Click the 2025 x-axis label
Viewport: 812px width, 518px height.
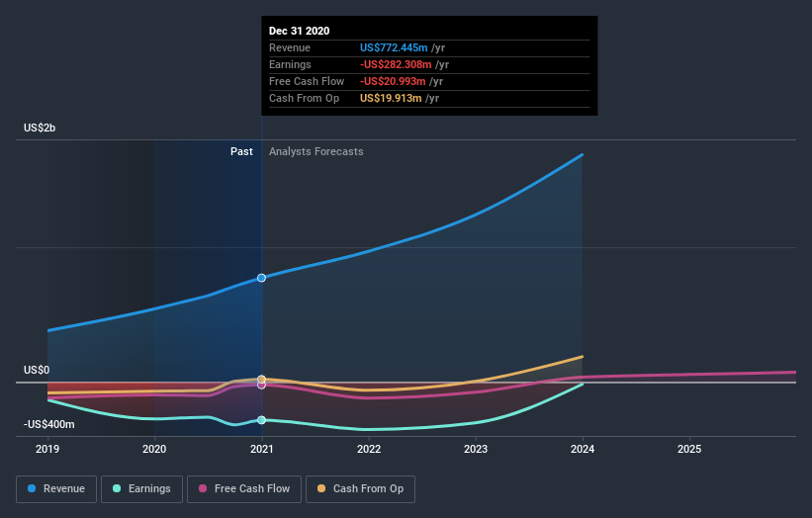pos(689,449)
